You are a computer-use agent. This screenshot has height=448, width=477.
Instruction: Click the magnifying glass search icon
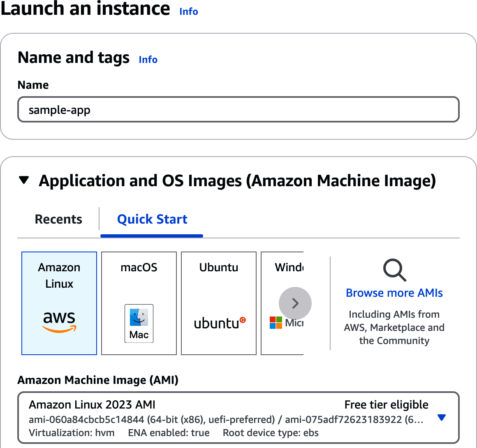395,270
